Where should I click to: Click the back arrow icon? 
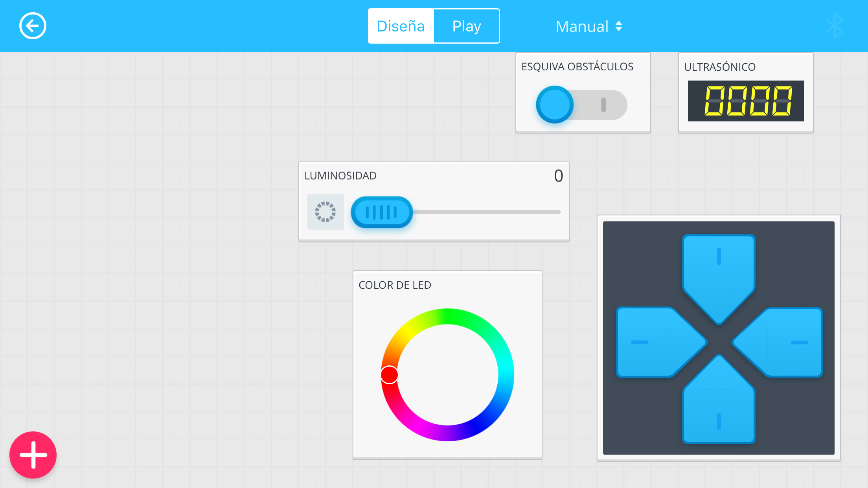point(33,26)
